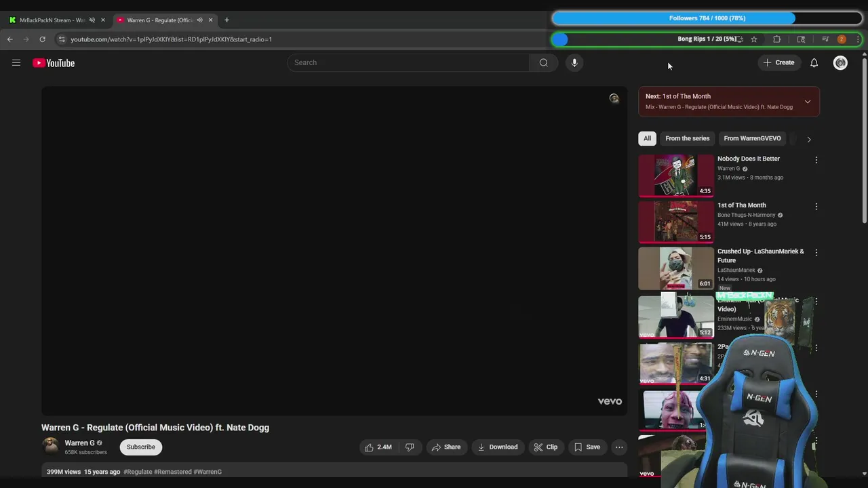Open options for Crushed Up video
This screenshot has height=488, width=868.
point(816,253)
